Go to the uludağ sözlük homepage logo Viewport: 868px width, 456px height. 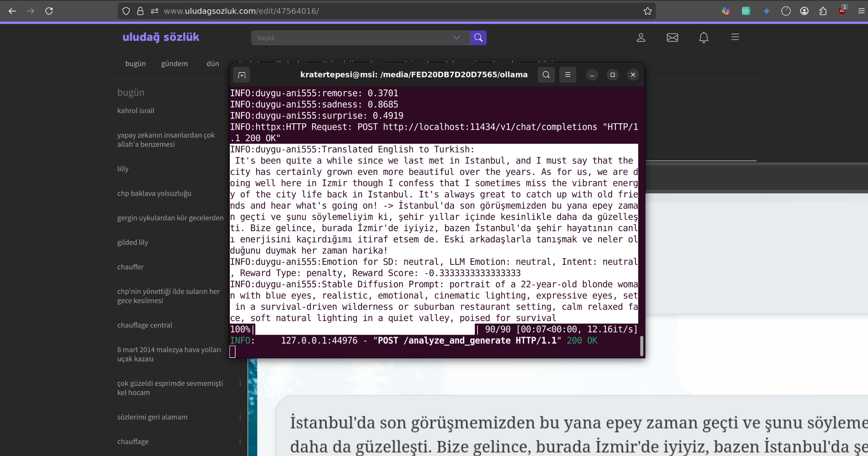[x=161, y=37]
